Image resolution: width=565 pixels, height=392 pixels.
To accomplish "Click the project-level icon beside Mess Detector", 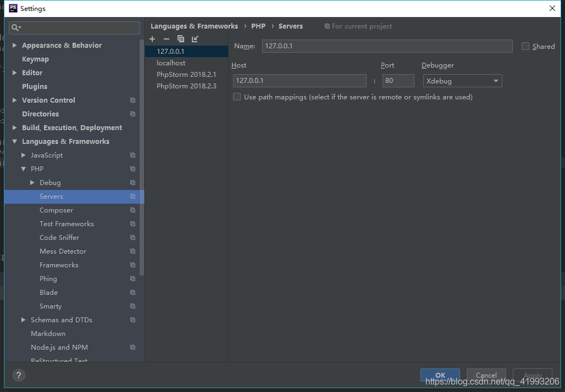I will pyautogui.click(x=132, y=251).
